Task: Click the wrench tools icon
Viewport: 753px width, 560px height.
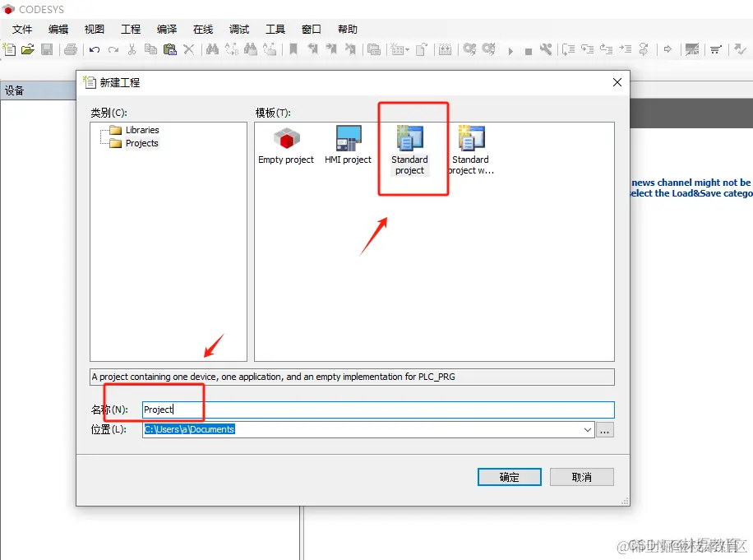Action: (x=546, y=49)
